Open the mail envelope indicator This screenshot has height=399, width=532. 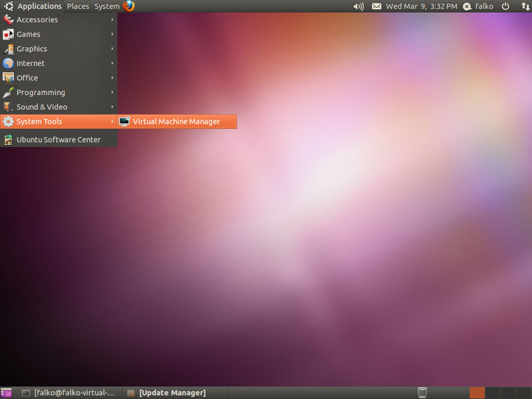click(376, 6)
